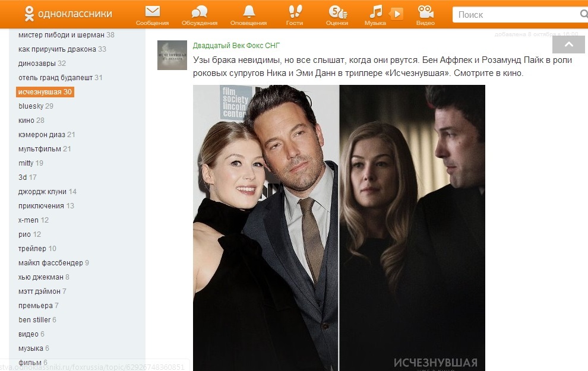The width and height of the screenshot is (588, 371).
Task: Select tag динозавры
Action: pos(42,64)
